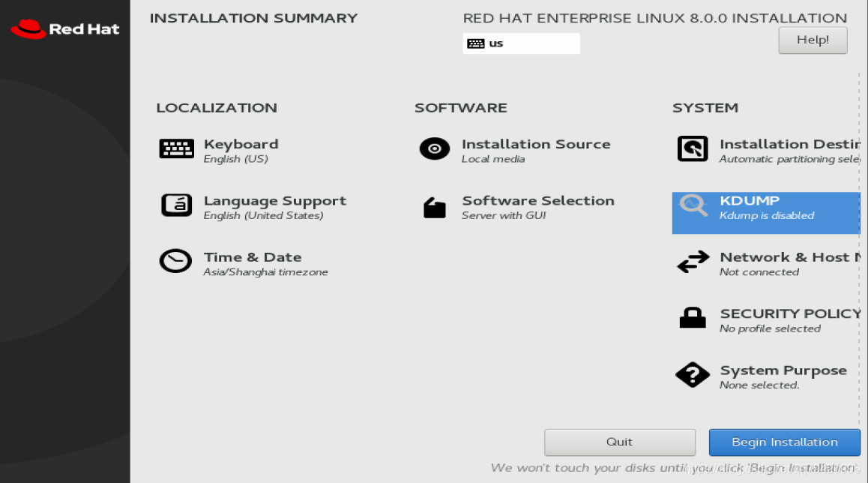
Task: Click 'Automatic partitioning' status text
Action: pos(790,159)
